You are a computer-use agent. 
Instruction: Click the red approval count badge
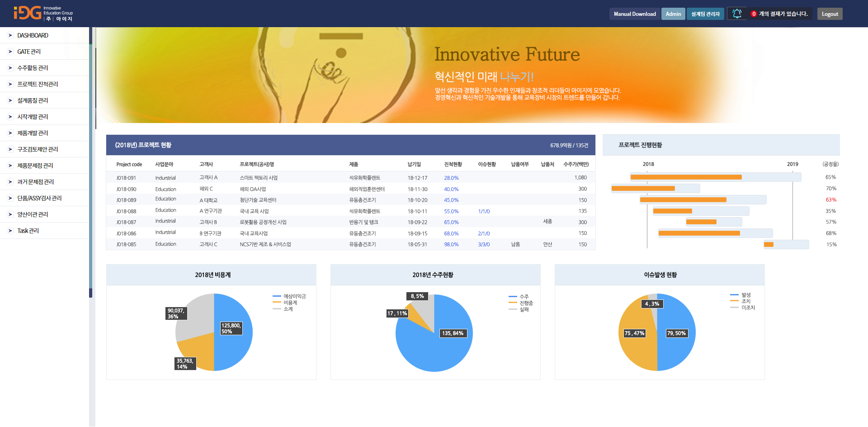tap(754, 14)
